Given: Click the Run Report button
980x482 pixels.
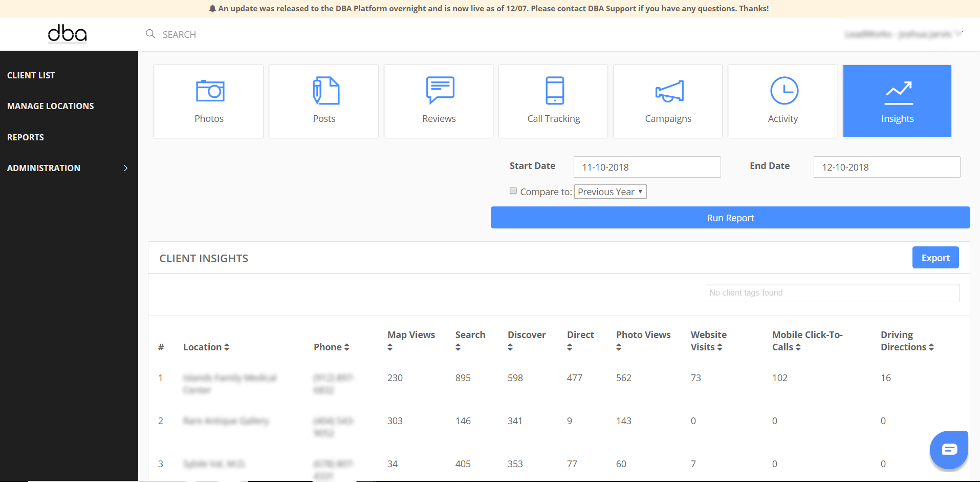Looking at the screenshot, I should tap(730, 218).
